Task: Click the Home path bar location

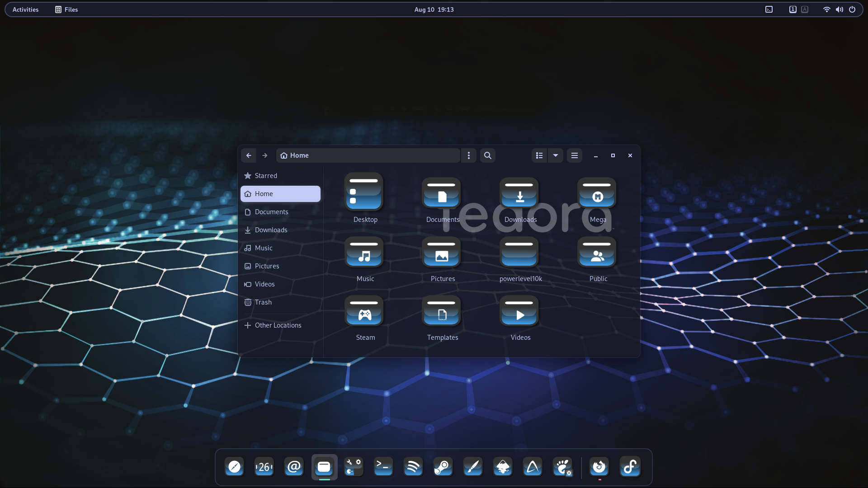Action: click(x=294, y=155)
